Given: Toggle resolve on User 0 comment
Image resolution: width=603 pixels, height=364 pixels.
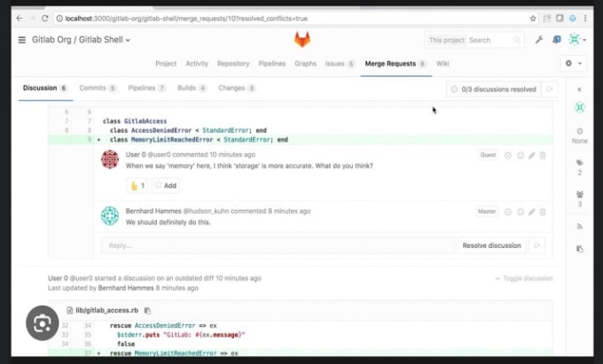Looking at the screenshot, I should click(507, 156).
